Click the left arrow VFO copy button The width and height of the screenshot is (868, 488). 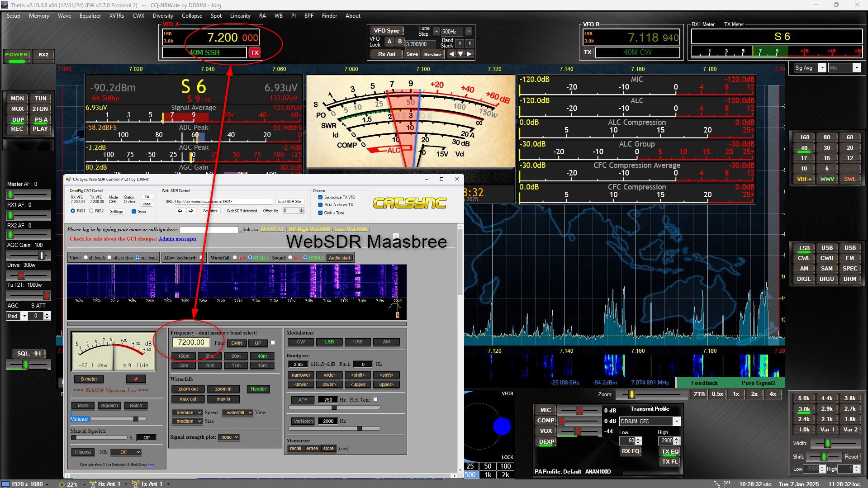point(451,54)
